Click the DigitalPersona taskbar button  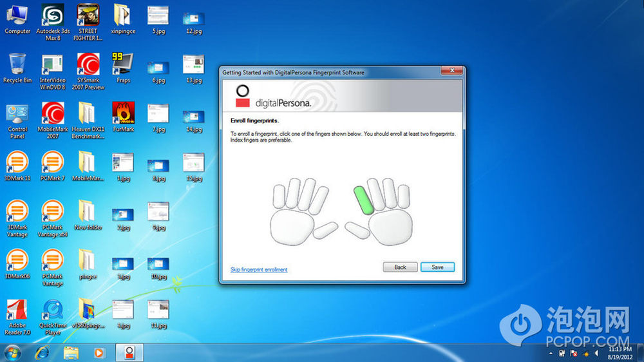point(129,352)
